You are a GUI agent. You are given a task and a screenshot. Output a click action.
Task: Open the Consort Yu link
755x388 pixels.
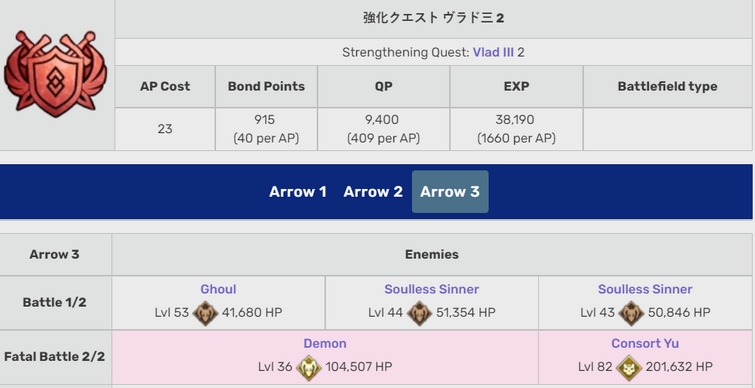pos(645,344)
